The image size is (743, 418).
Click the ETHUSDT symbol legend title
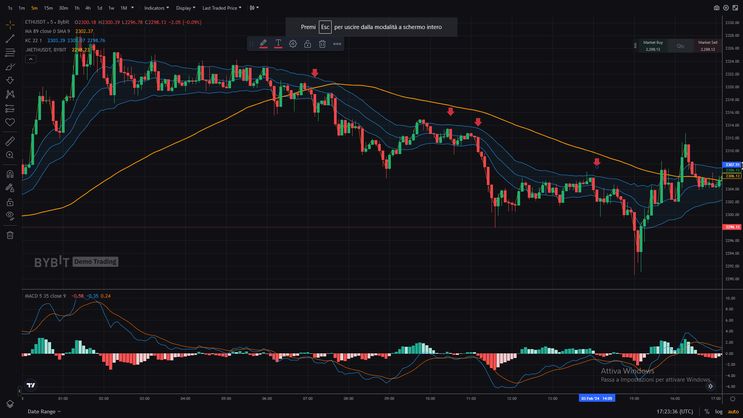[47, 22]
